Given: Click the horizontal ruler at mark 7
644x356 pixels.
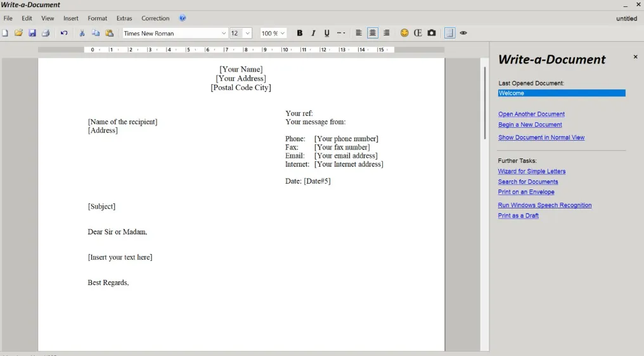Looking at the screenshot, I should click(x=226, y=49).
